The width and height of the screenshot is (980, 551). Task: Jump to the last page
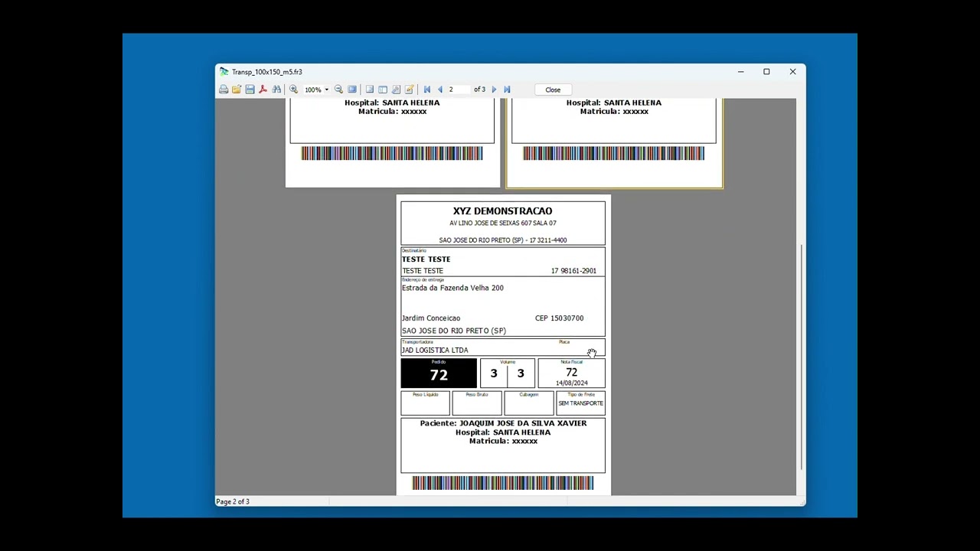pos(507,90)
